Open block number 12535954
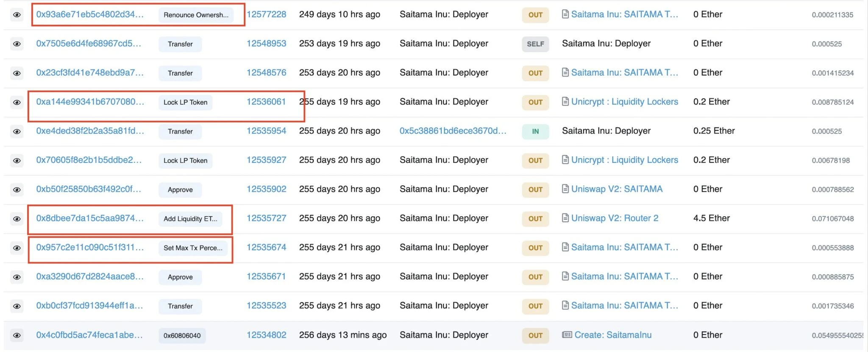Viewport: 868px width, 352px height. [x=267, y=131]
